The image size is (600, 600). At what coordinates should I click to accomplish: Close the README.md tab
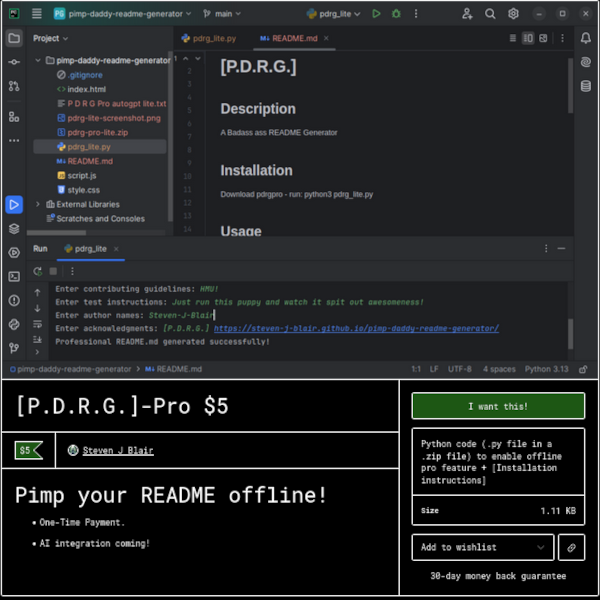326,38
